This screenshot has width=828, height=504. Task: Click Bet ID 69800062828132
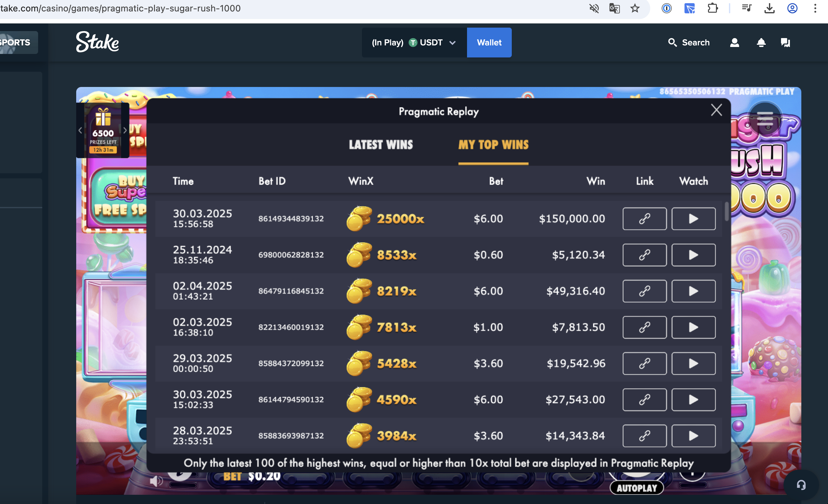(x=291, y=255)
